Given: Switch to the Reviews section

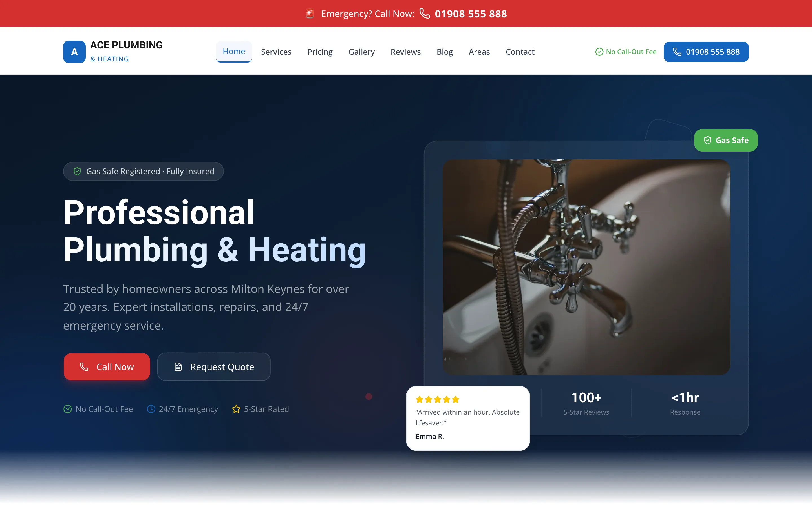Looking at the screenshot, I should click(405, 52).
